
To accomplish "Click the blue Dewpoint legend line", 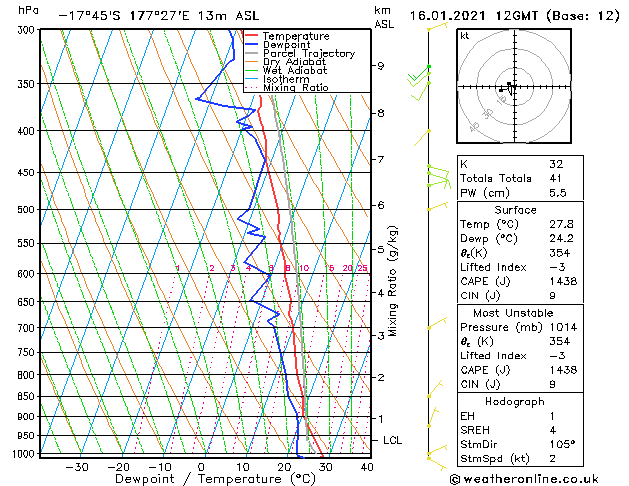I will tap(251, 45).
